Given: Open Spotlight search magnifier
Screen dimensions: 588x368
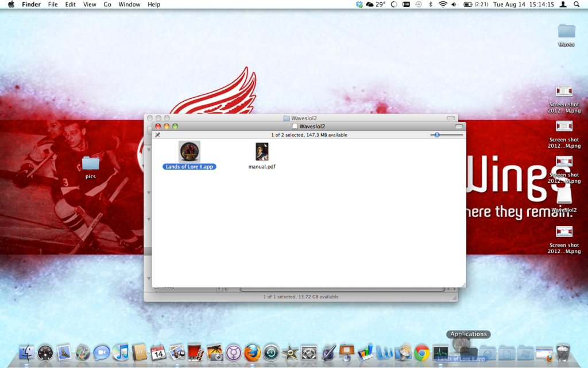Looking at the screenshot, I should [577, 4].
